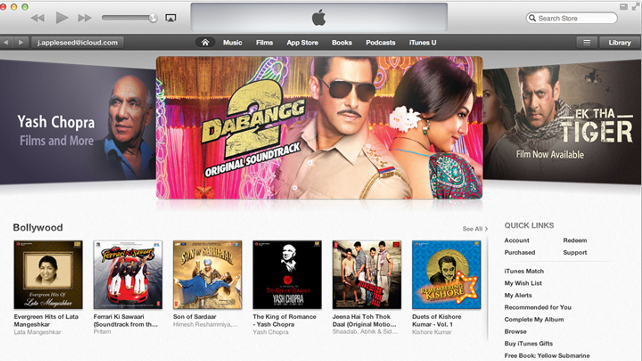This screenshot has height=361, width=642.
Task: Go to the store Home icon
Action: pyautogui.click(x=205, y=42)
